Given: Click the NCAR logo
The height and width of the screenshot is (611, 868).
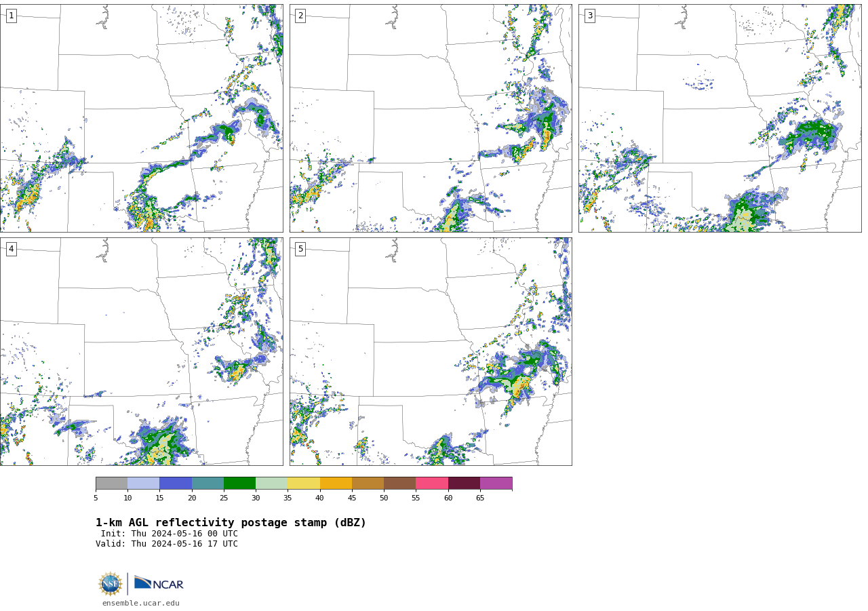Looking at the screenshot, I should click(159, 583).
